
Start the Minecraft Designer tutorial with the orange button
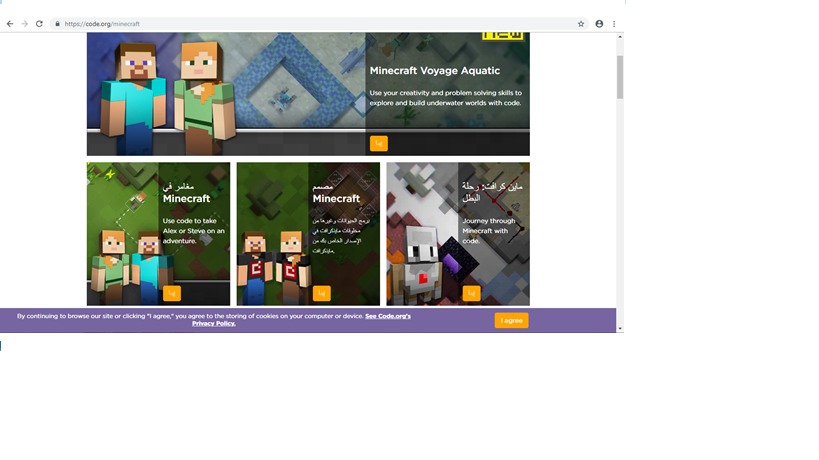tap(321, 293)
